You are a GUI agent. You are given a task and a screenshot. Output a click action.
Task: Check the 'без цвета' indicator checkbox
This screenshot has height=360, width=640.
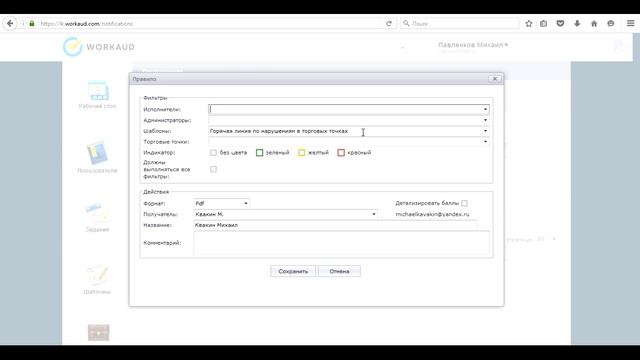coord(213,153)
